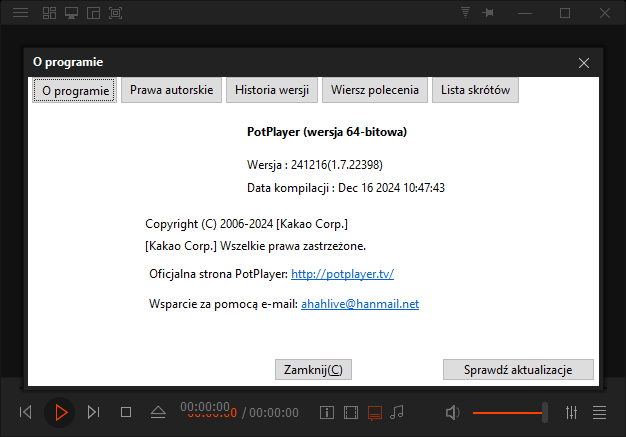Click the Zamknij(C) button

pyautogui.click(x=313, y=370)
